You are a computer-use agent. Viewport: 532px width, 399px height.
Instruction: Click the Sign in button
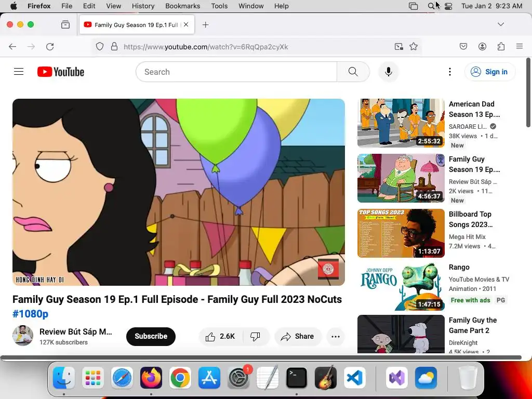pos(489,72)
